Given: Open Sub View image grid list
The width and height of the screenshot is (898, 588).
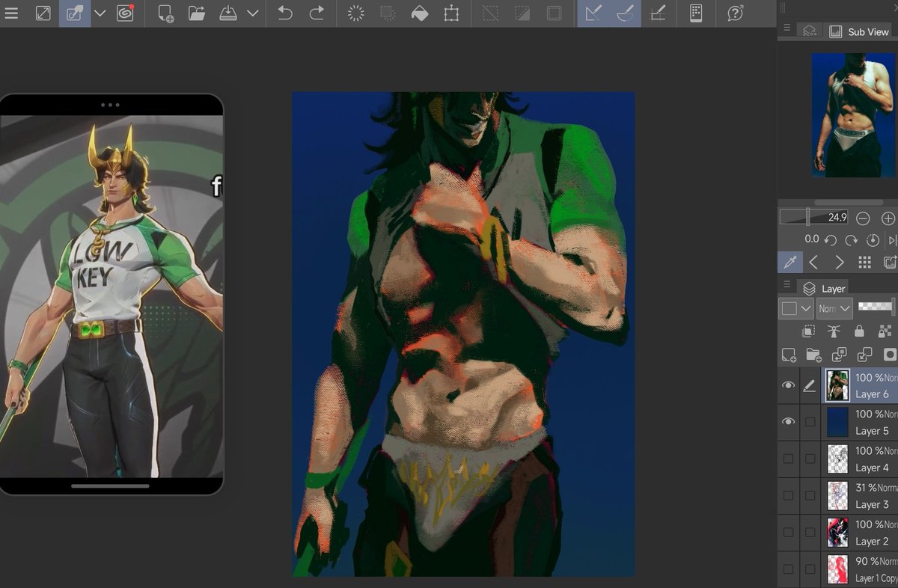Looking at the screenshot, I should [864, 262].
